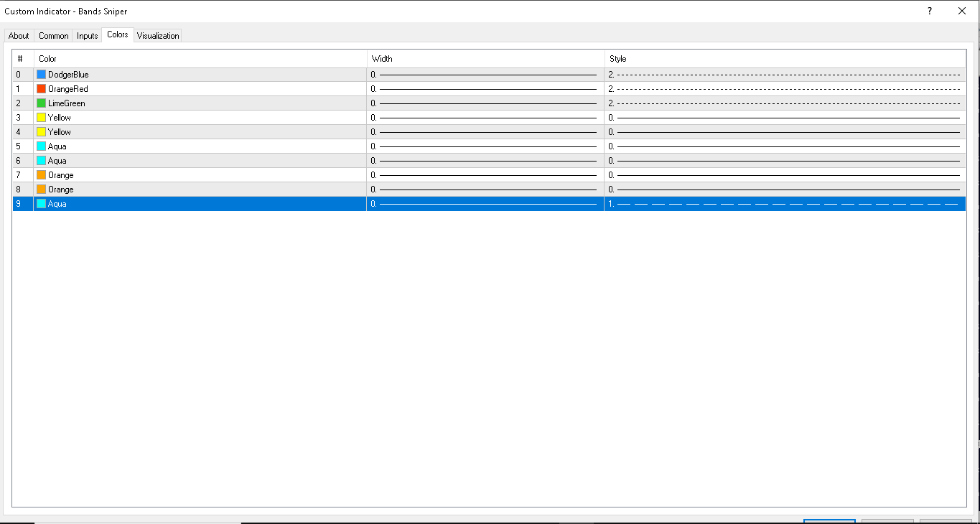The height and width of the screenshot is (524, 980).
Task: Select row number 3 in the # column
Action: pos(23,118)
